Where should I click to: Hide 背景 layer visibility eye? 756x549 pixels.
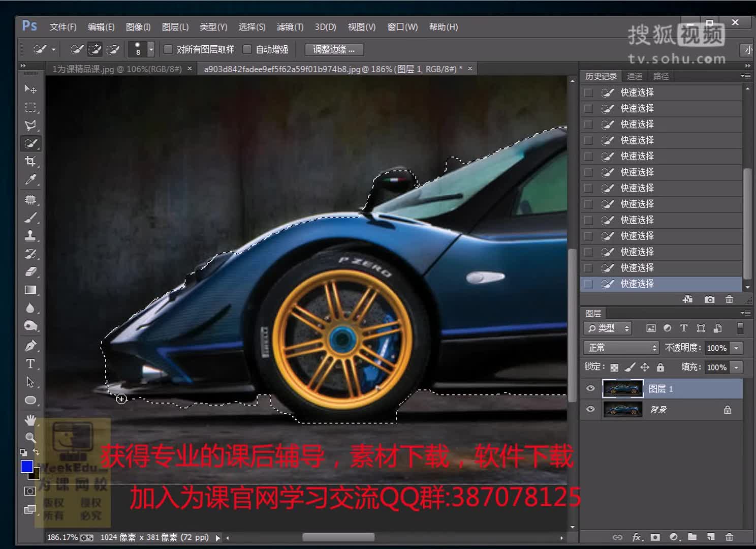[590, 409]
